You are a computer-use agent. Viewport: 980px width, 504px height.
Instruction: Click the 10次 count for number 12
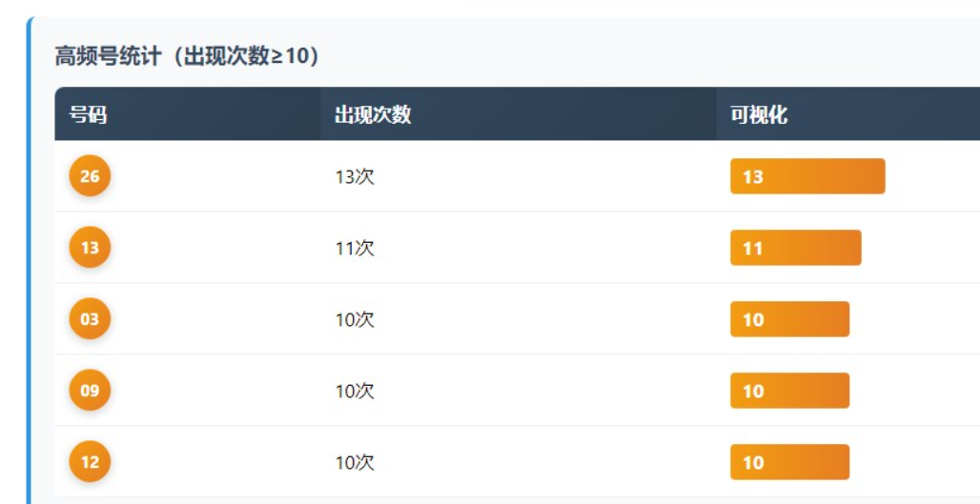point(355,463)
